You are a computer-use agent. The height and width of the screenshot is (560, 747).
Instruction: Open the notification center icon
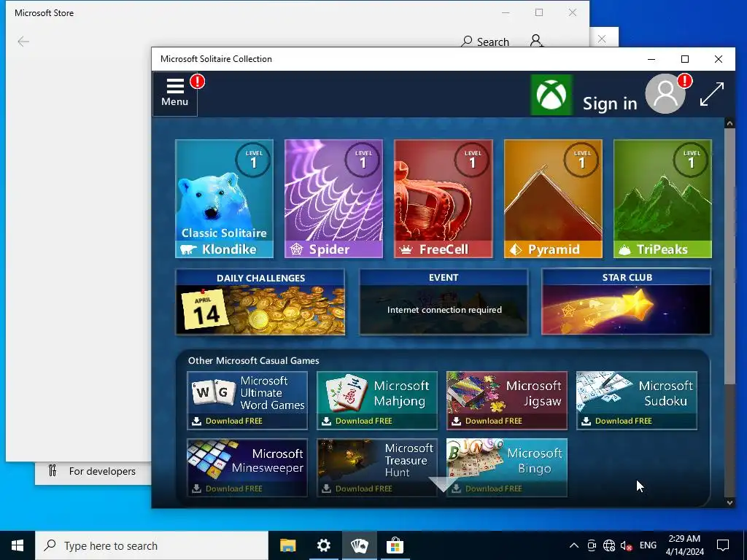[x=723, y=545]
